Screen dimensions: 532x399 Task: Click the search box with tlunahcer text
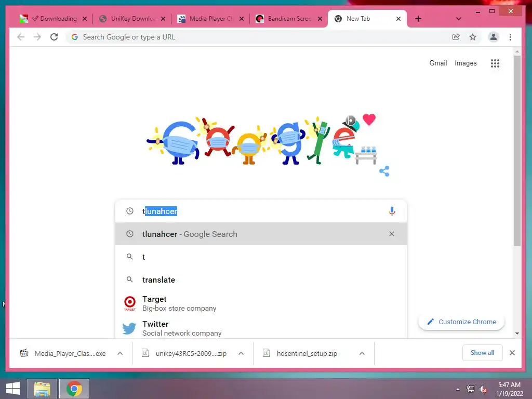pos(261,211)
